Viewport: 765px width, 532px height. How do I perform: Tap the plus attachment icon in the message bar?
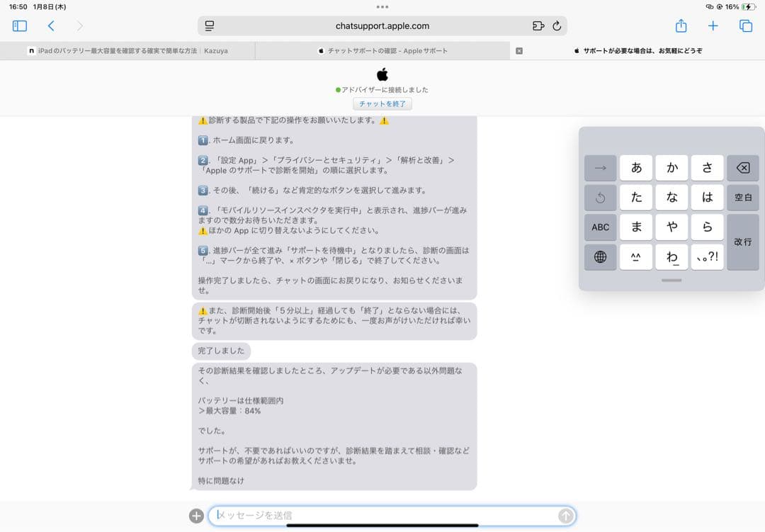pyautogui.click(x=196, y=516)
